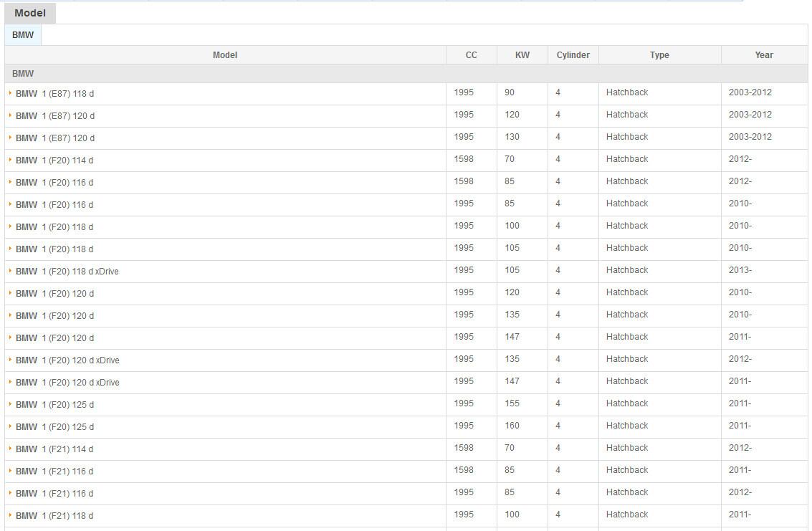
Task: Click the KW column header
Action: coord(522,55)
